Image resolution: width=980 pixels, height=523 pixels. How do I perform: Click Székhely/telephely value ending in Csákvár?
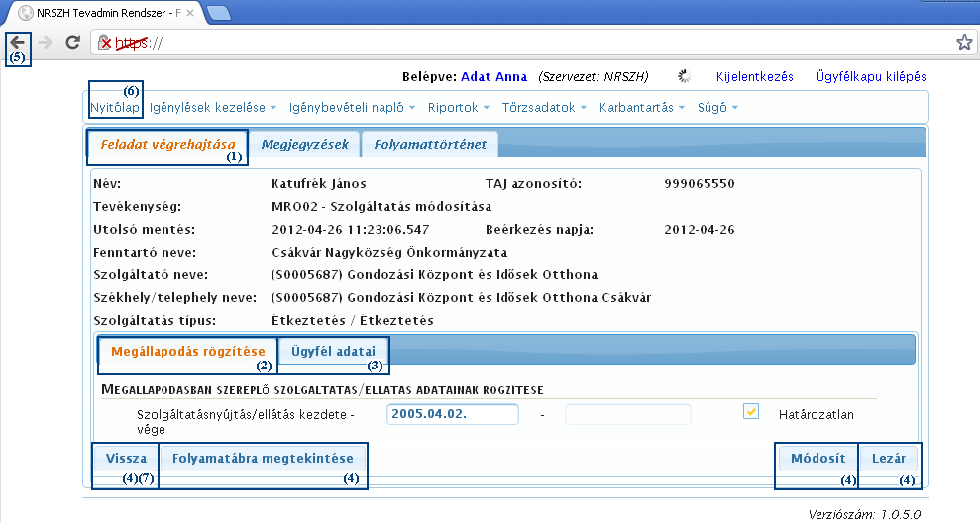(461, 298)
